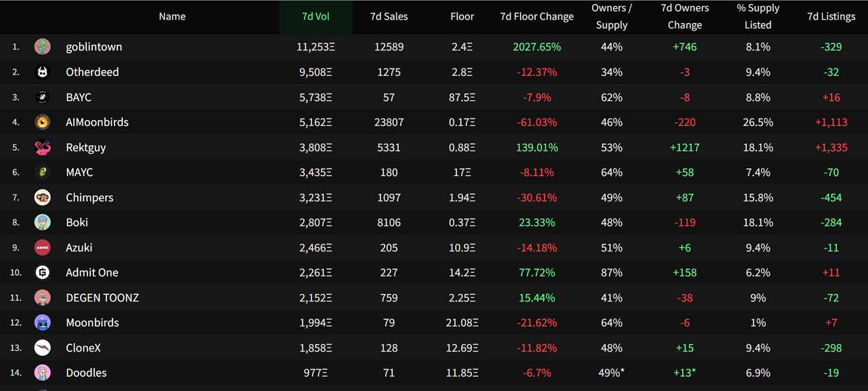Click the 87.5Ξ floor price
This screenshot has height=391, width=868.
pyautogui.click(x=462, y=97)
